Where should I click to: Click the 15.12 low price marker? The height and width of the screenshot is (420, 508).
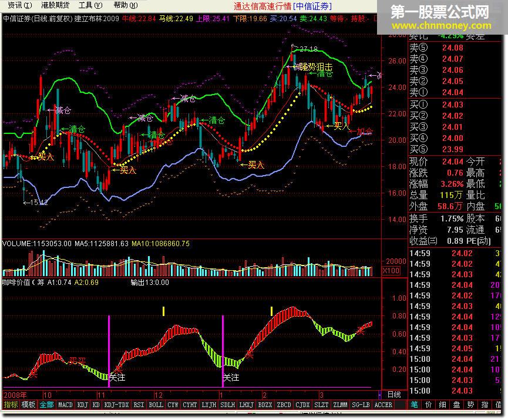click(39, 203)
